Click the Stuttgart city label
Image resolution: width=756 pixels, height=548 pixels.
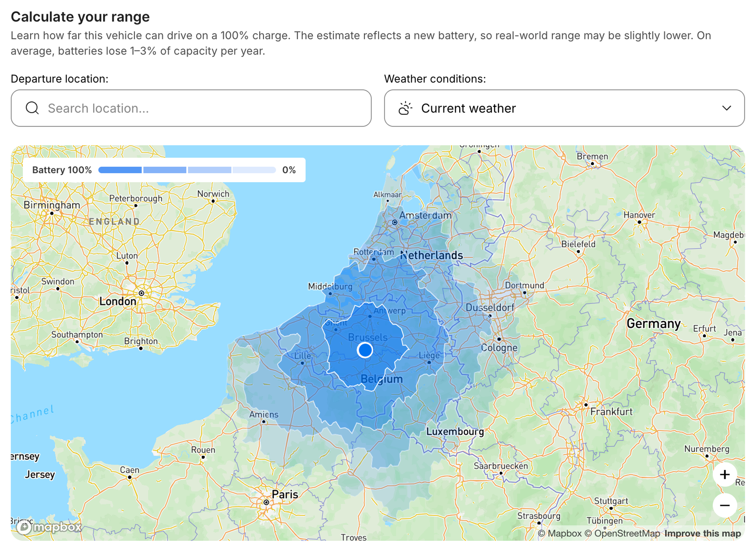pyautogui.click(x=611, y=501)
